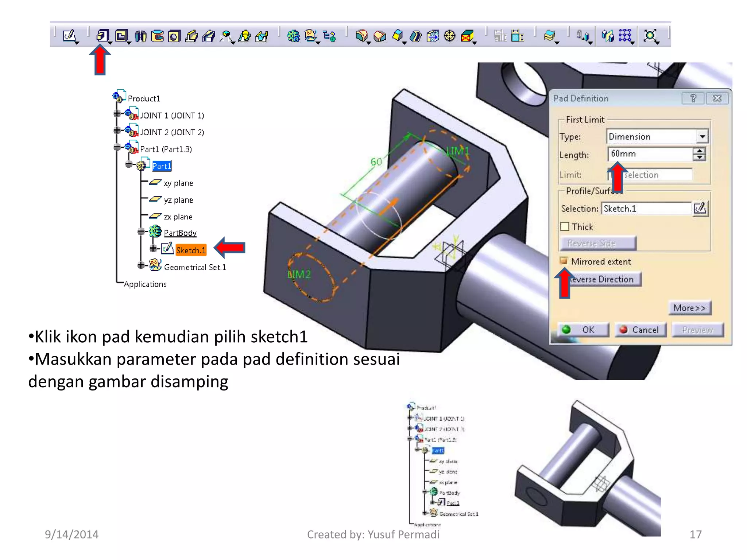Expand the JOINT 1 tree node

117,114
